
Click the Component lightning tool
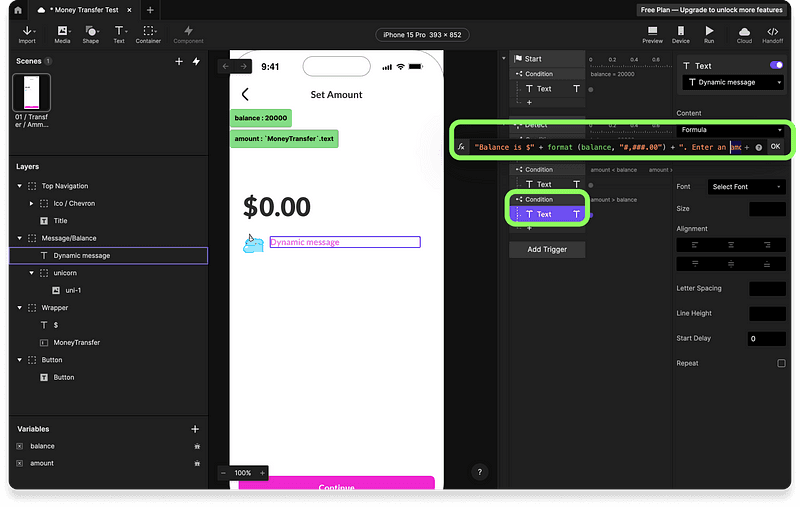(x=188, y=35)
